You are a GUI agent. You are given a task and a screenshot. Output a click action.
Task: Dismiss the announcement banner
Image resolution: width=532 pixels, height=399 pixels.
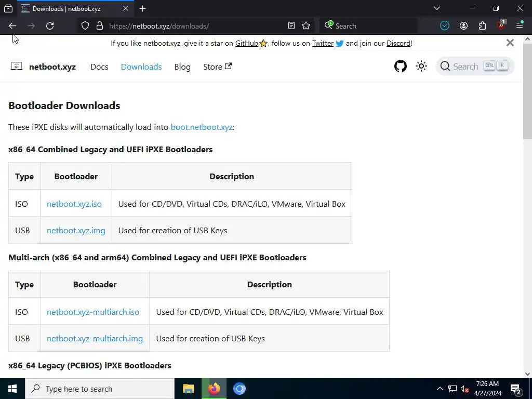pos(510,43)
